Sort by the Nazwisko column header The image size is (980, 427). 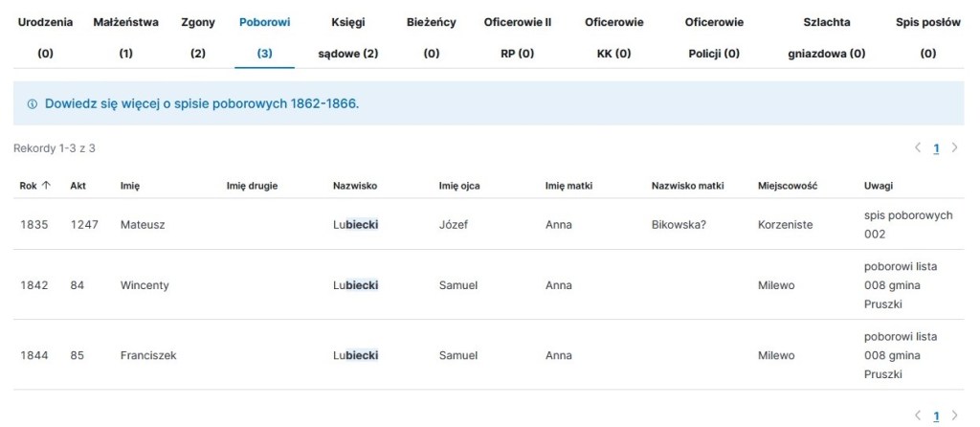[355, 186]
